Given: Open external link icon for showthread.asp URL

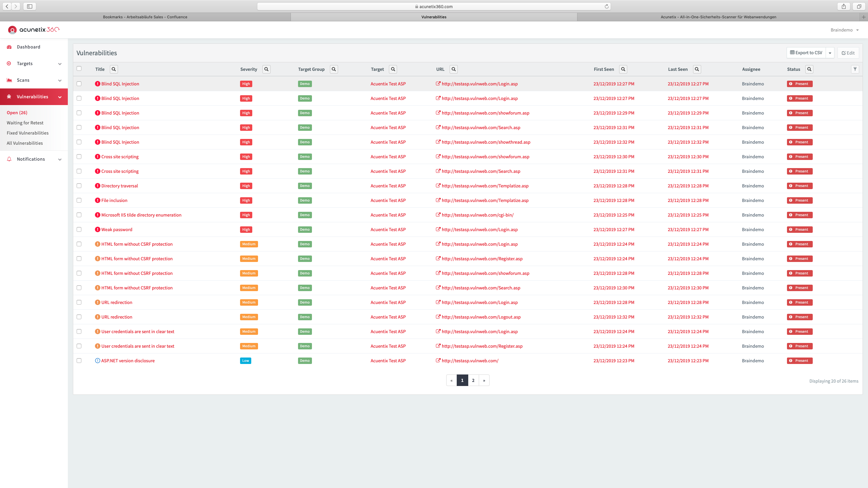Looking at the screenshot, I should click(438, 142).
